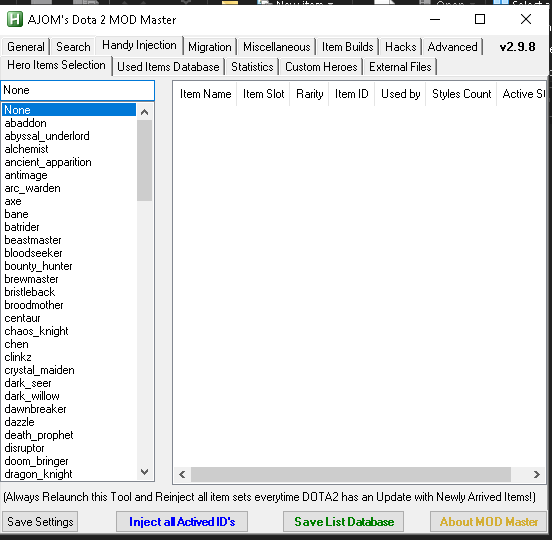Click item table scroll left arrow
Viewport: 552px width, 540px height.
click(182, 475)
